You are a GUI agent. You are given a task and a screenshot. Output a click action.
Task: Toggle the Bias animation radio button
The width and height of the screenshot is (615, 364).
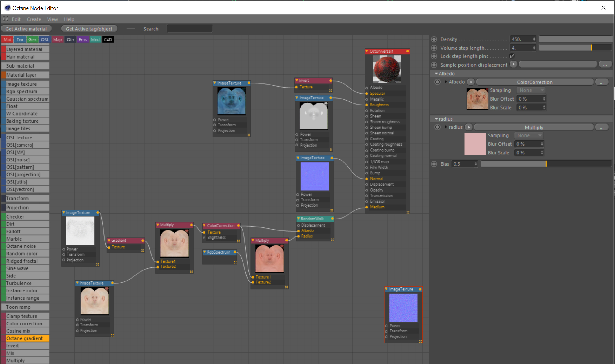tap(434, 164)
